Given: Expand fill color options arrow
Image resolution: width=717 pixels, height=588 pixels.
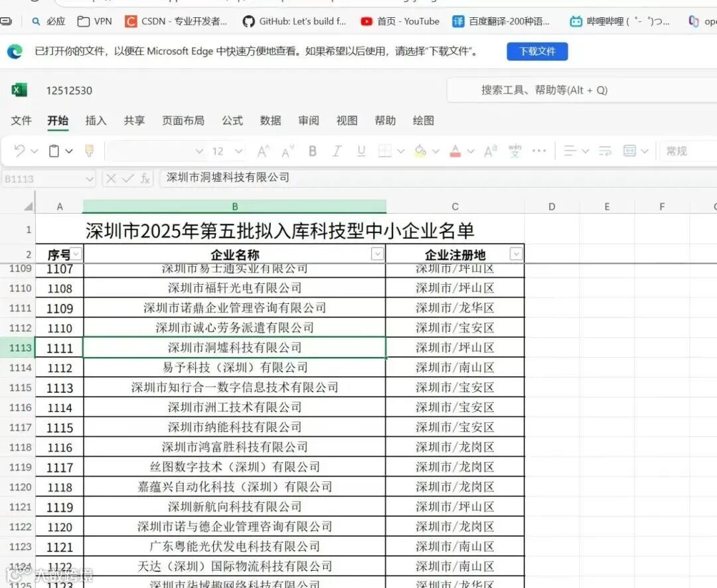Looking at the screenshot, I should [436, 151].
